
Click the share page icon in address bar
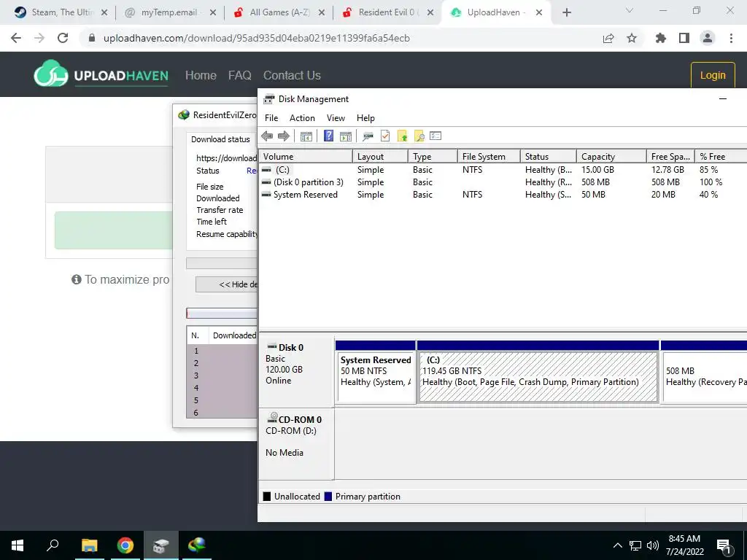point(608,38)
